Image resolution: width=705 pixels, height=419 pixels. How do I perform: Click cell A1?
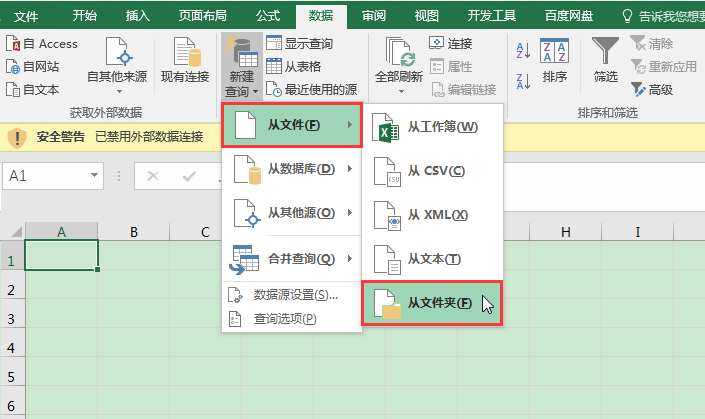point(62,255)
